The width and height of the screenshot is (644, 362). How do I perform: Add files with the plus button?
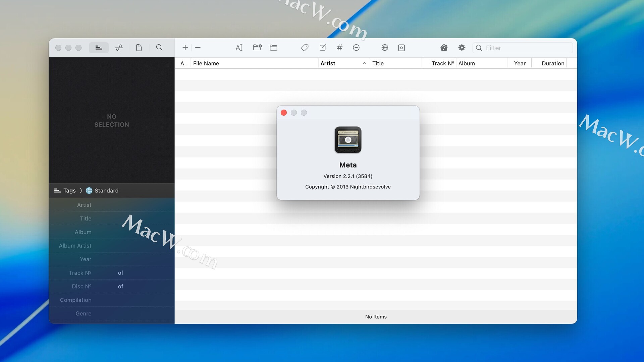tap(185, 48)
